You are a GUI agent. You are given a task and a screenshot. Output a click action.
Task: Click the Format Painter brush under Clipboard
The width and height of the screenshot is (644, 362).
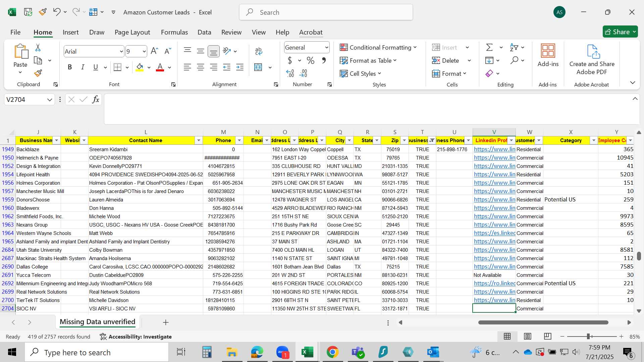(38, 73)
